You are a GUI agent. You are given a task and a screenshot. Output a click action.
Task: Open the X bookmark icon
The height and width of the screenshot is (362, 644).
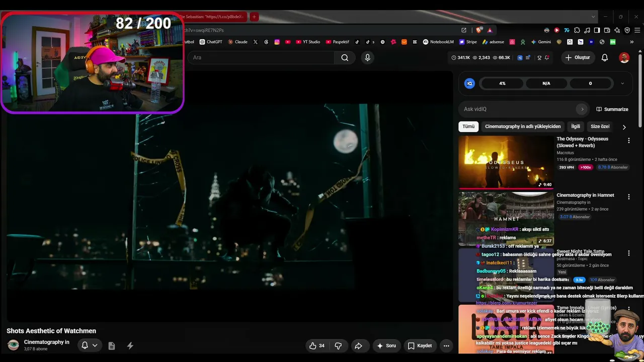tap(256, 42)
